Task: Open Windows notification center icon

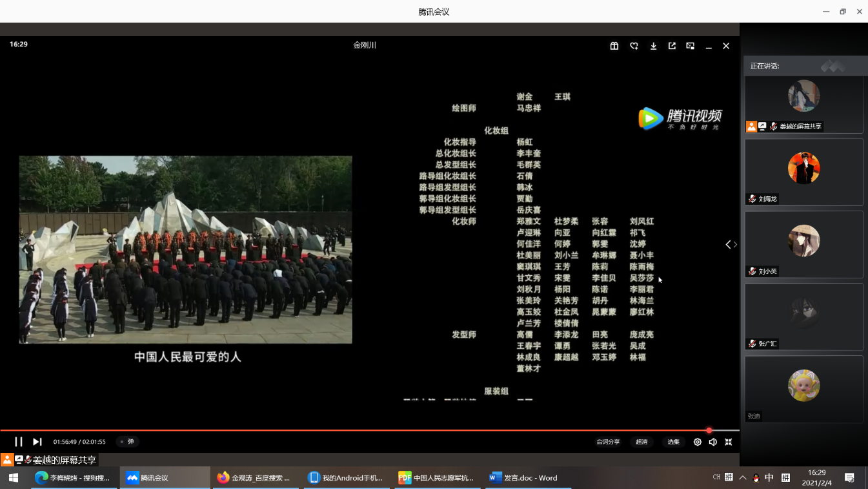Action: click(849, 478)
